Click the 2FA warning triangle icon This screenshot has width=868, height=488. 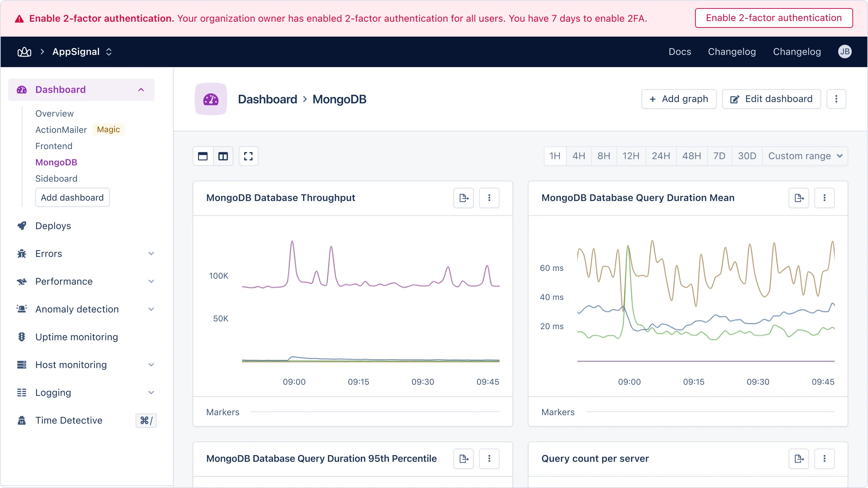(19, 19)
